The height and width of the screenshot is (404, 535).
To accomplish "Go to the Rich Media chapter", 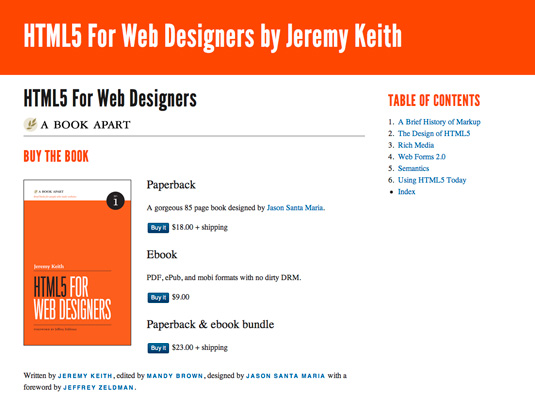I will coord(416,145).
